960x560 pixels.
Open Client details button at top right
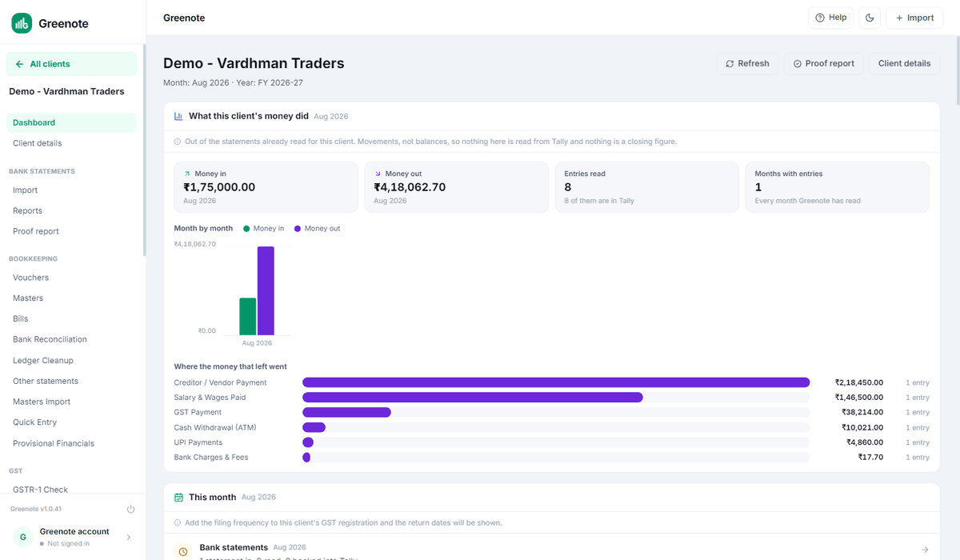904,63
